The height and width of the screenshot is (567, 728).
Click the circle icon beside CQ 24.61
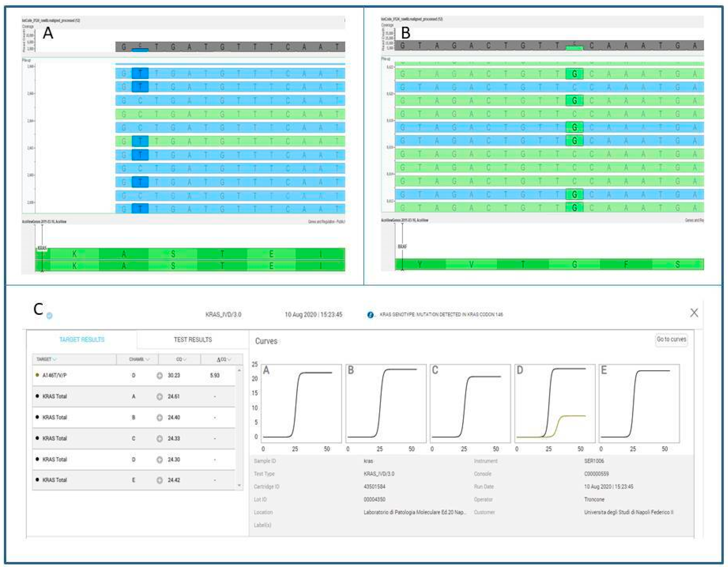160,397
